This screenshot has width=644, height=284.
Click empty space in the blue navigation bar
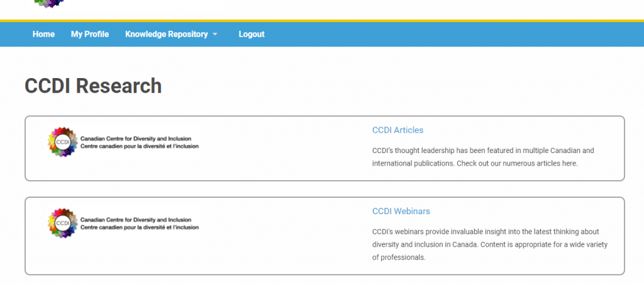(452, 34)
